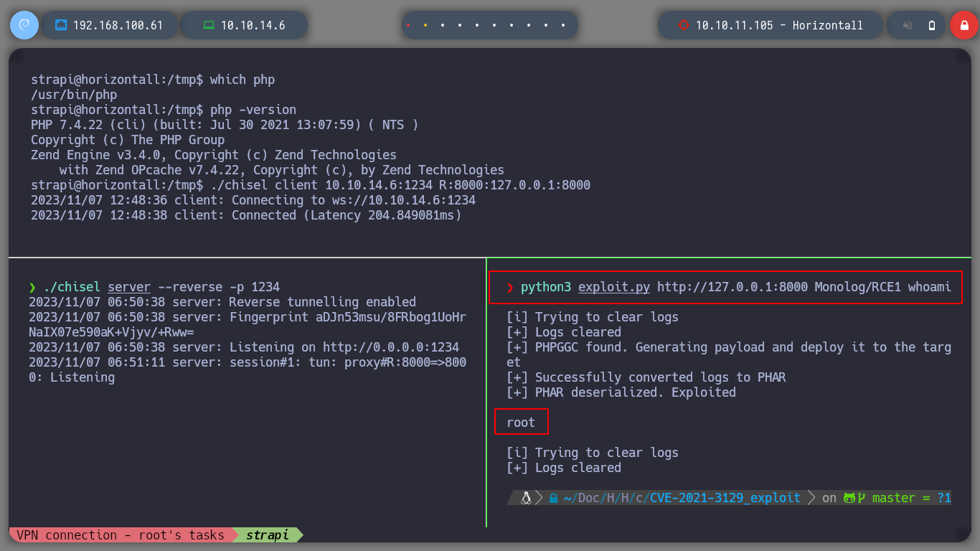This screenshot has height=551, width=980.
Task: Click the "whoami" argument
Action: [930, 287]
